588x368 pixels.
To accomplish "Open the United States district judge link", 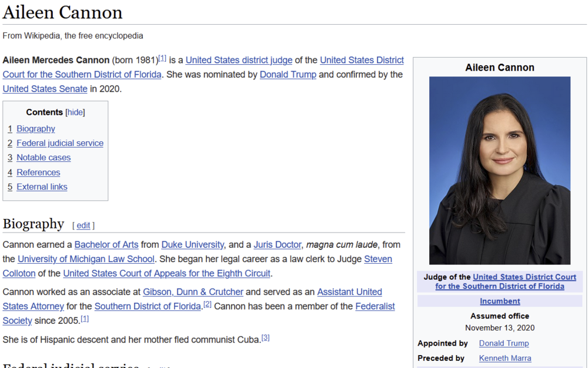I will pyautogui.click(x=239, y=60).
